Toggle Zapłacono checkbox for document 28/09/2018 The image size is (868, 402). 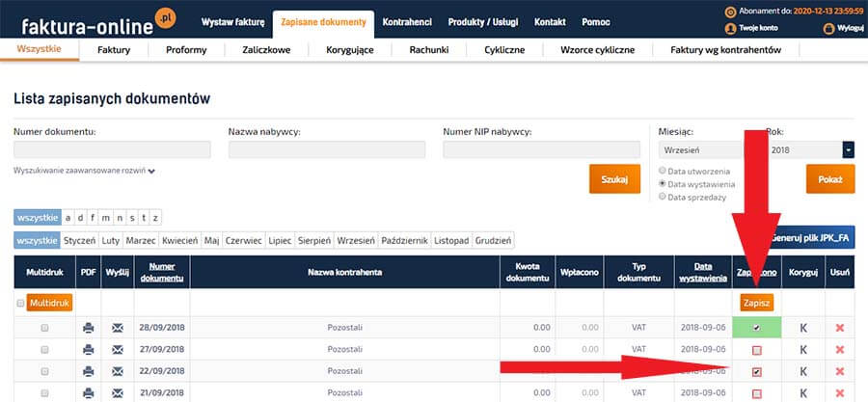[x=757, y=328]
